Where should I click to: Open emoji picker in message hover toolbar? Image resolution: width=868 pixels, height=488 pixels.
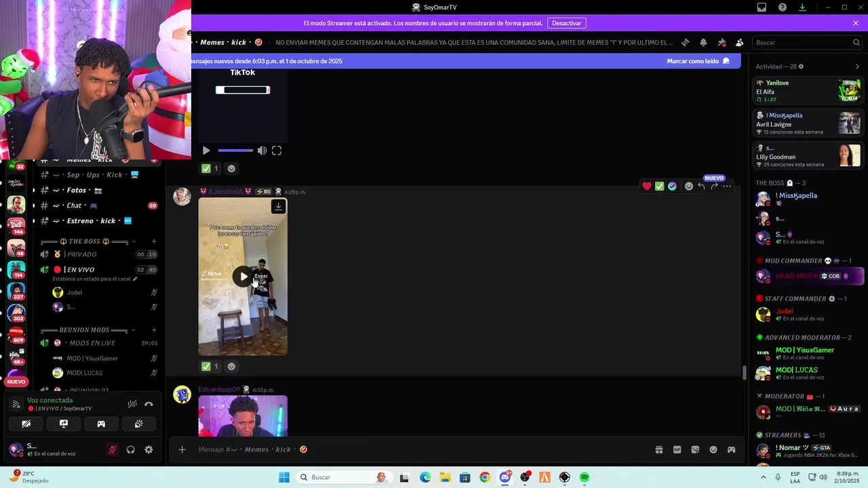pos(689,186)
